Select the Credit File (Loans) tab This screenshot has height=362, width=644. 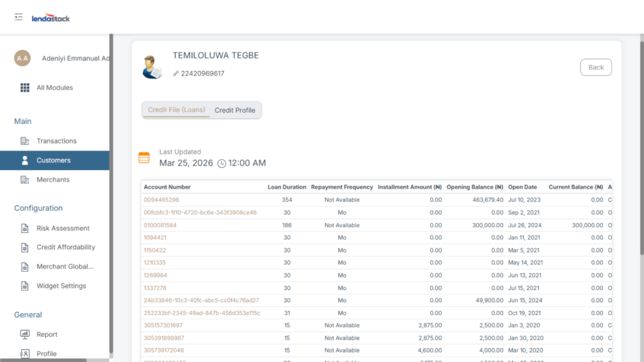click(176, 110)
